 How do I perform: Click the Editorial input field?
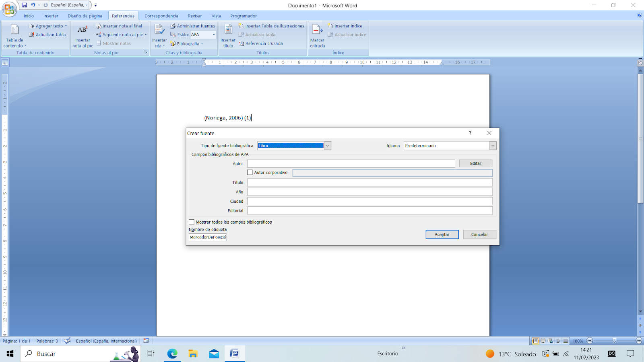pos(370,211)
